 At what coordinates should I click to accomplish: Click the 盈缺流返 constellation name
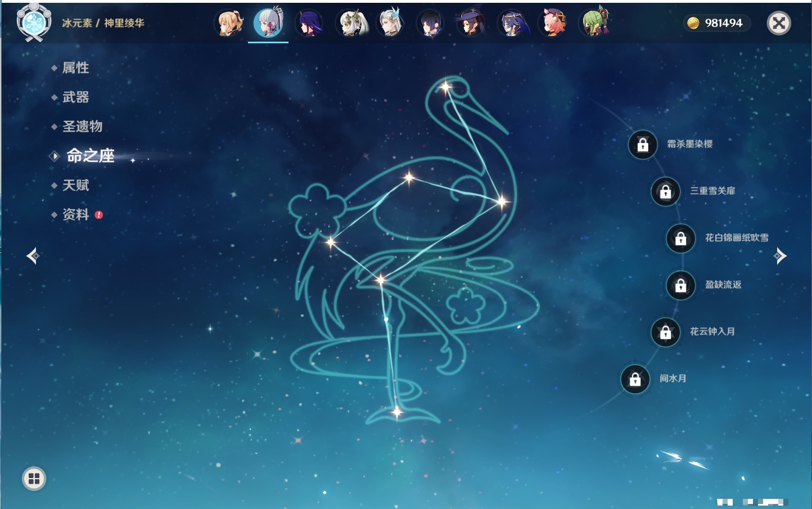(723, 285)
